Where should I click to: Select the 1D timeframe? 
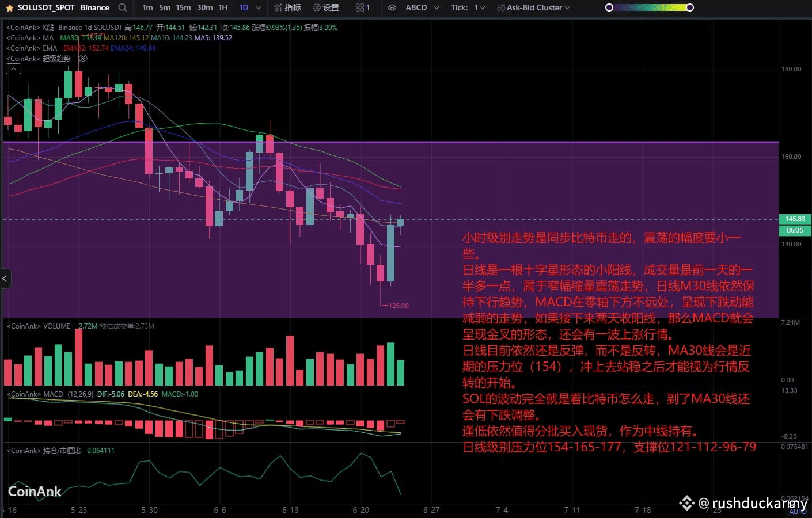point(244,7)
